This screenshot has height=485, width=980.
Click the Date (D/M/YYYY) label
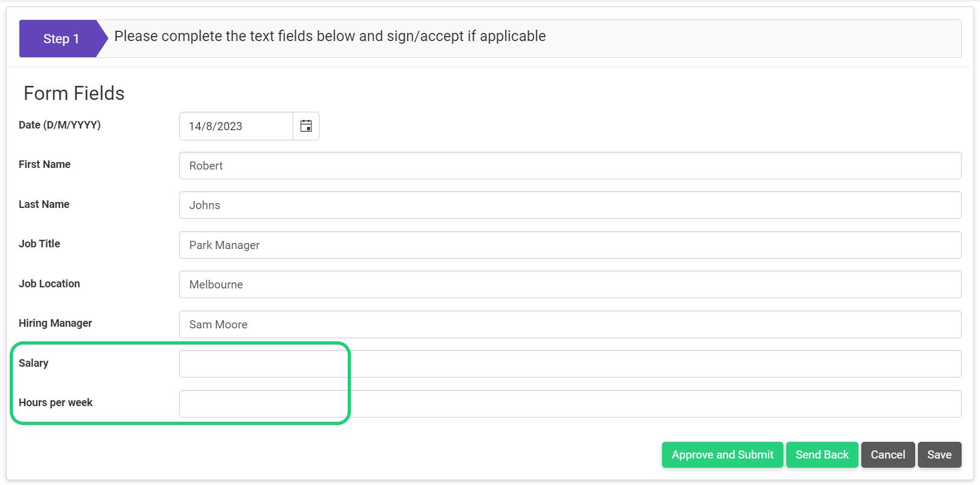pos(60,125)
